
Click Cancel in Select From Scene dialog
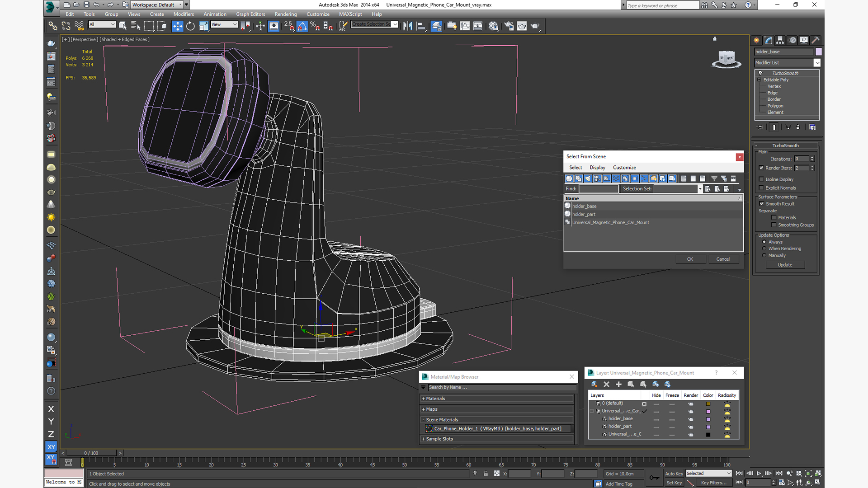point(723,259)
